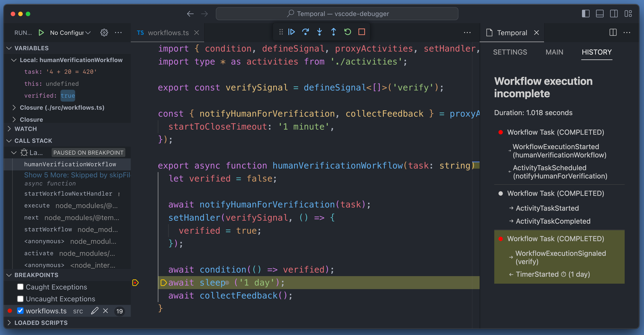Screen dimensions: 644x335
Task: Open the No Configurations dropdown
Action: [70, 33]
